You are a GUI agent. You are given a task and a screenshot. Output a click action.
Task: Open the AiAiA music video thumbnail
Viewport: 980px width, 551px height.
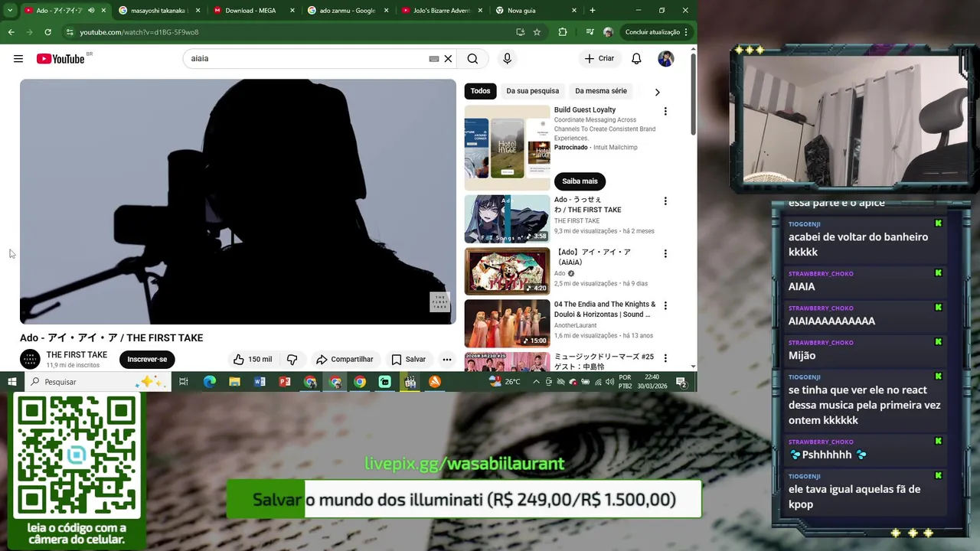coord(507,271)
